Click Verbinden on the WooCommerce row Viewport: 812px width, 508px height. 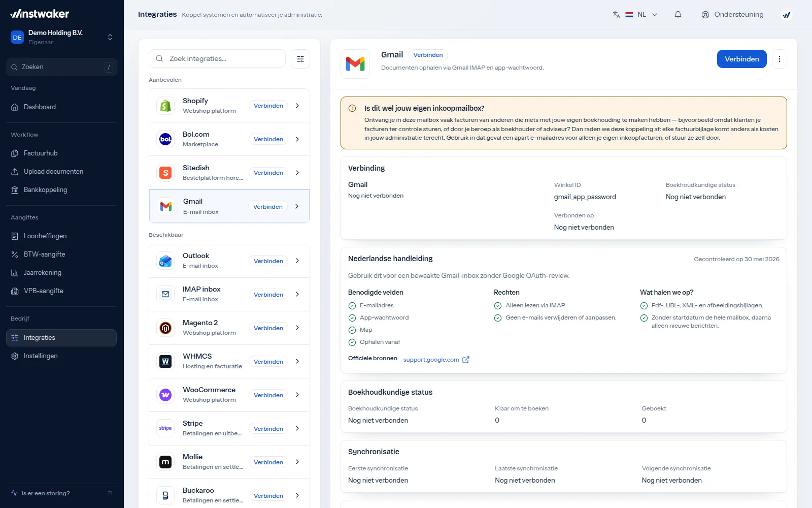point(268,395)
